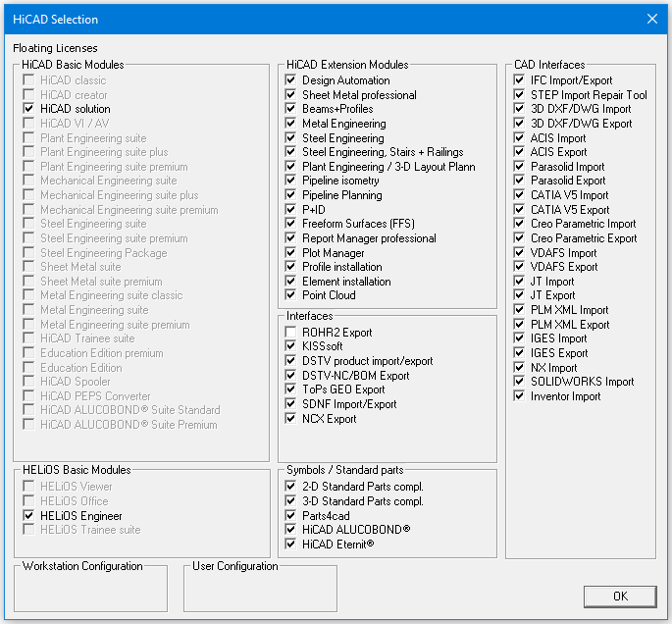The image size is (672, 624).
Task: Uncheck the Plot Manager module
Action: (x=290, y=253)
